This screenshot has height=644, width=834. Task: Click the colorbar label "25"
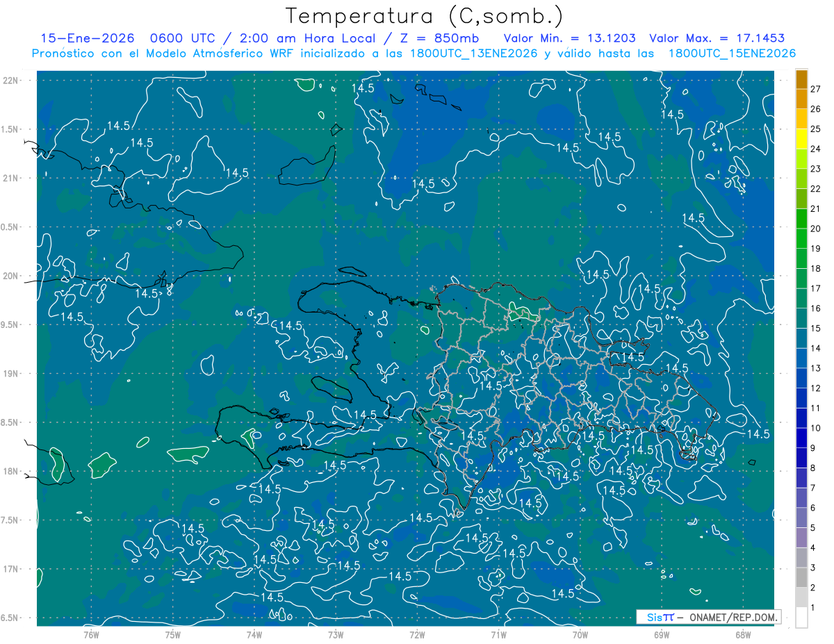816,129
